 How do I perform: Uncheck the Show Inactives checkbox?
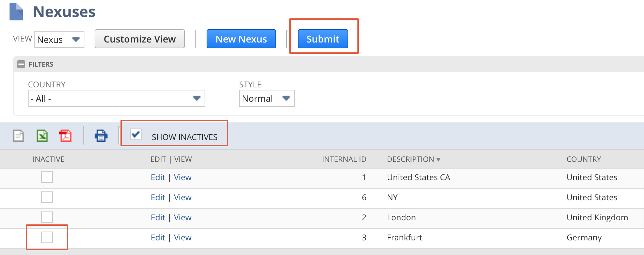pyautogui.click(x=136, y=134)
